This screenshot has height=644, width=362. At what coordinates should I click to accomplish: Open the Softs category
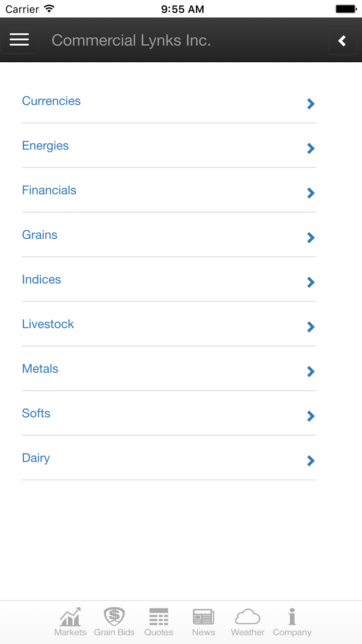pos(36,413)
